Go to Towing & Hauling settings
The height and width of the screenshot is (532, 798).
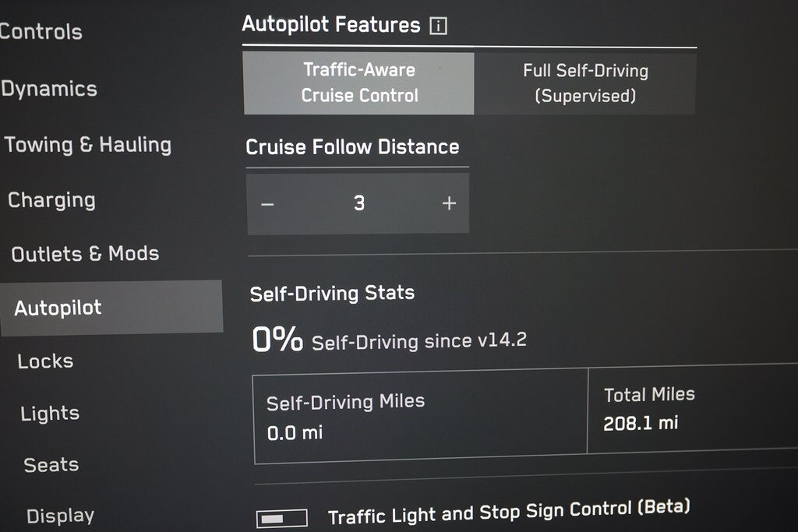coord(87,145)
